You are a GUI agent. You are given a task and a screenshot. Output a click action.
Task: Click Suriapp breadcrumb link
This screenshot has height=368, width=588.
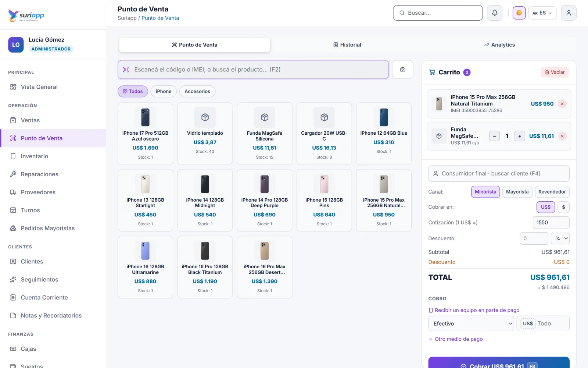pyautogui.click(x=127, y=18)
